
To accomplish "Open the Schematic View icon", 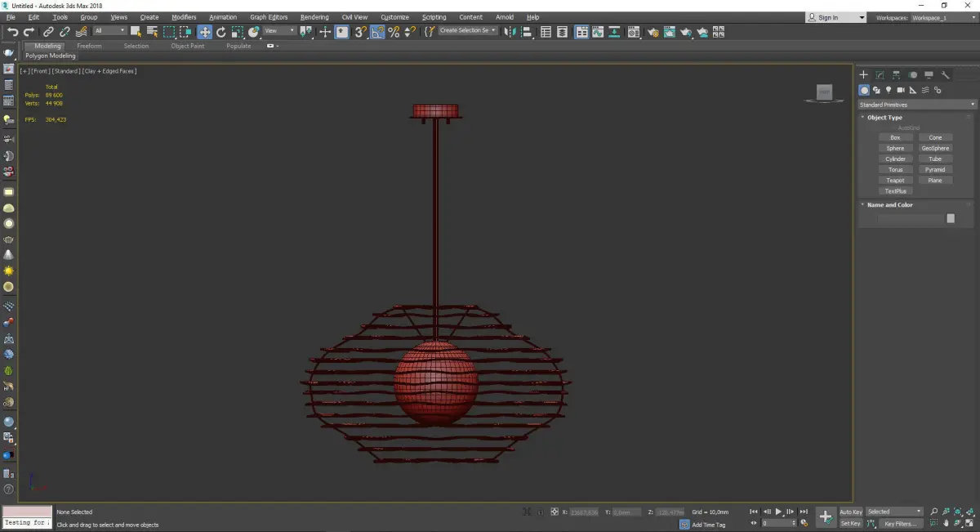I will (613, 32).
